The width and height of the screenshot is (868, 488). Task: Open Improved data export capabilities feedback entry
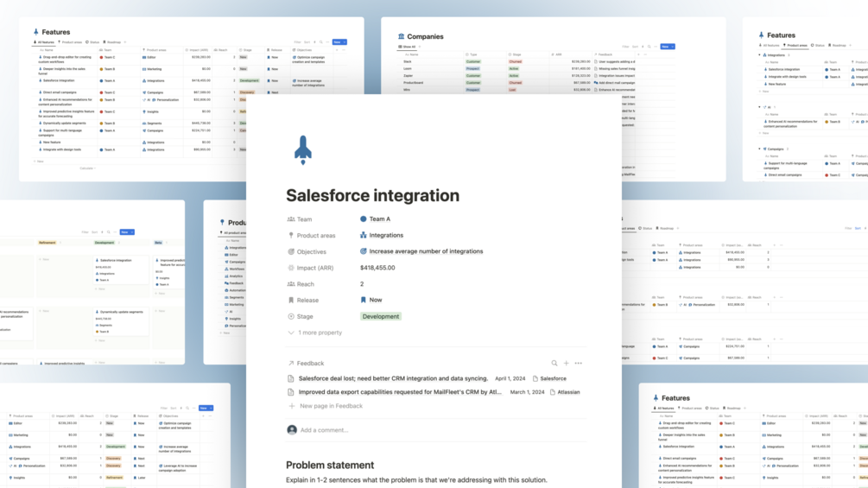400,392
